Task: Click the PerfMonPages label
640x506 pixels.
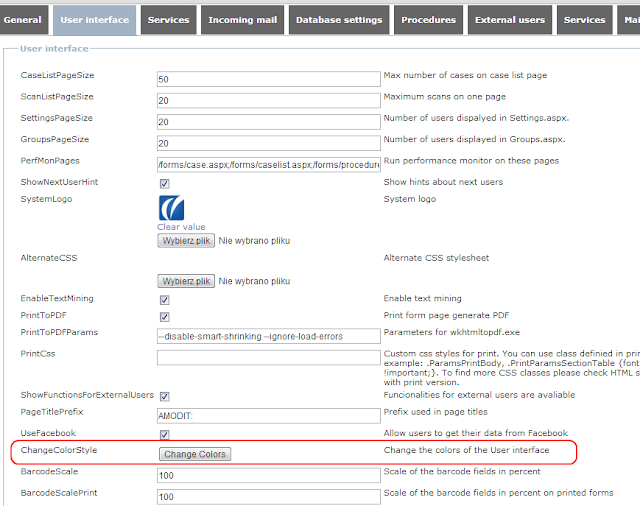Action: (x=50, y=161)
